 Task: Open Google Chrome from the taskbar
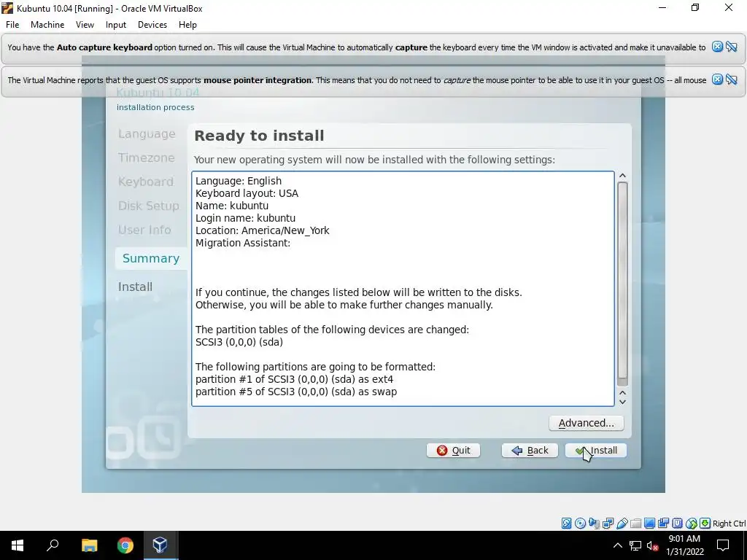click(x=125, y=545)
